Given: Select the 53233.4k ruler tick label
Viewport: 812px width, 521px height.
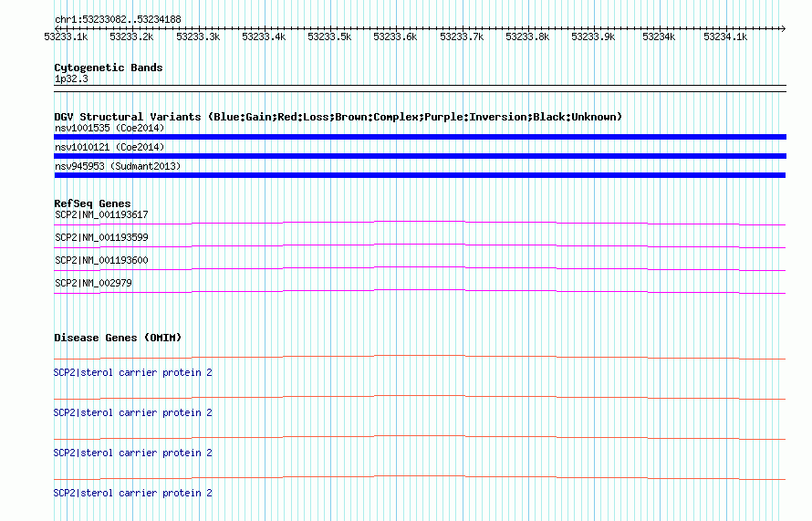Looking at the screenshot, I should 264,36.
